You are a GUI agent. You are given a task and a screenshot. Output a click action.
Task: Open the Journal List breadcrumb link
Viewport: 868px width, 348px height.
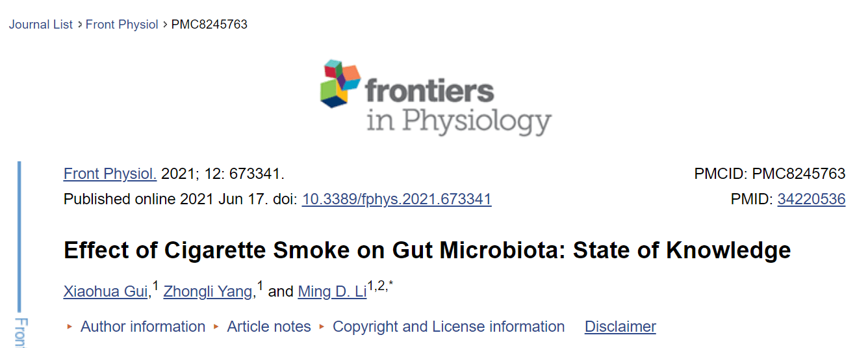[x=41, y=25]
